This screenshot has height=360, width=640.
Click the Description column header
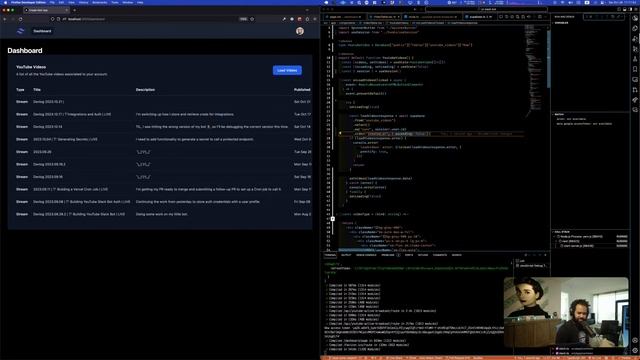pos(145,90)
